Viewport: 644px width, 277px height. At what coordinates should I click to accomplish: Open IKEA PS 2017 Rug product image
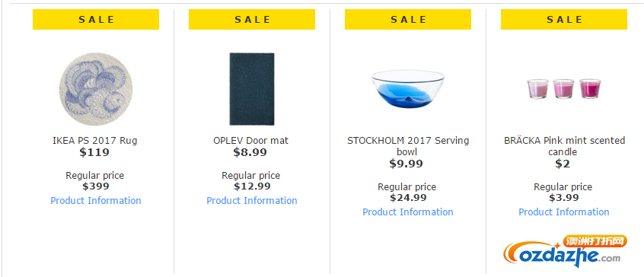(x=96, y=89)
